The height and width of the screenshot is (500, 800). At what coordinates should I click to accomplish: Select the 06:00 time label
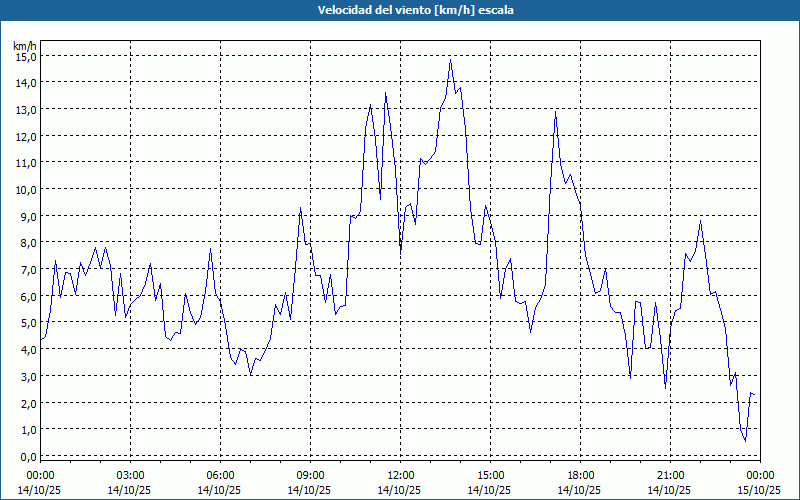pos(220,475)
